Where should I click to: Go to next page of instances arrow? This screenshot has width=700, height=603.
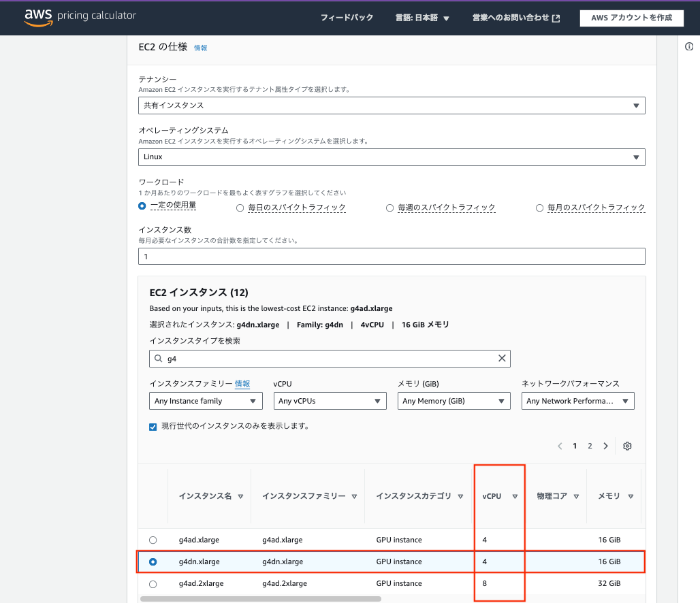point(606,446)
